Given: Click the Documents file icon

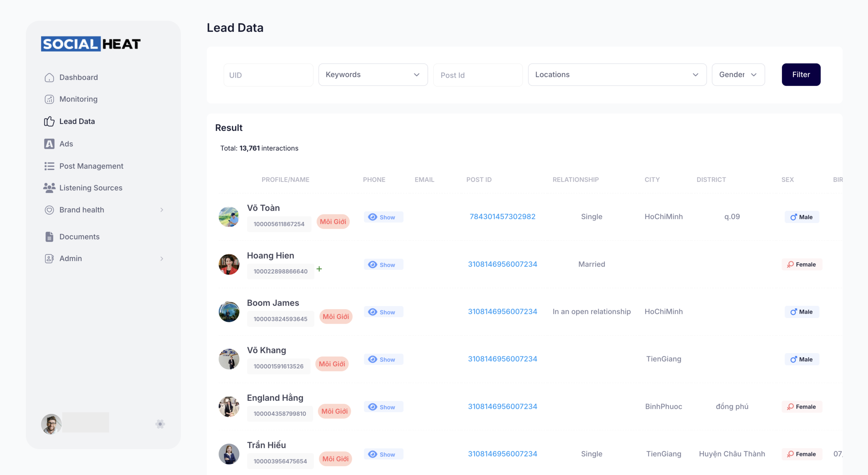Looking at the screenshot, I should (49, 236).
